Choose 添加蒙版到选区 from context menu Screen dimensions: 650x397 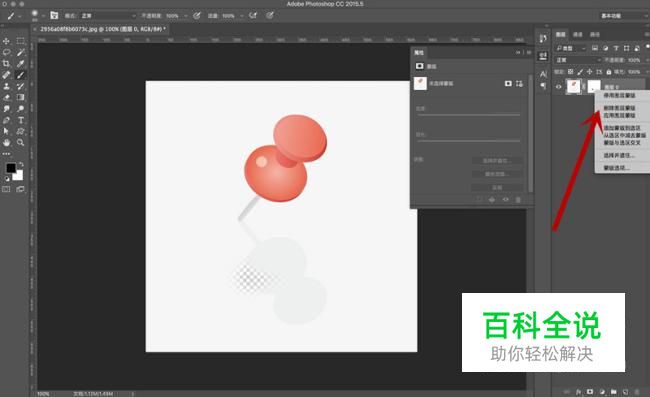pos(622,128)
